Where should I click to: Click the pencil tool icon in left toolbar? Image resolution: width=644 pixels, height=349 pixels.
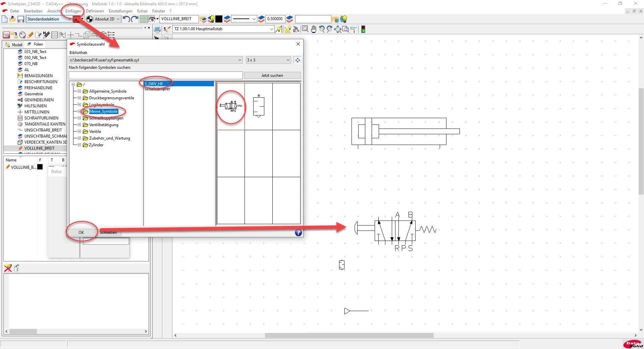[x=31, y=35]
